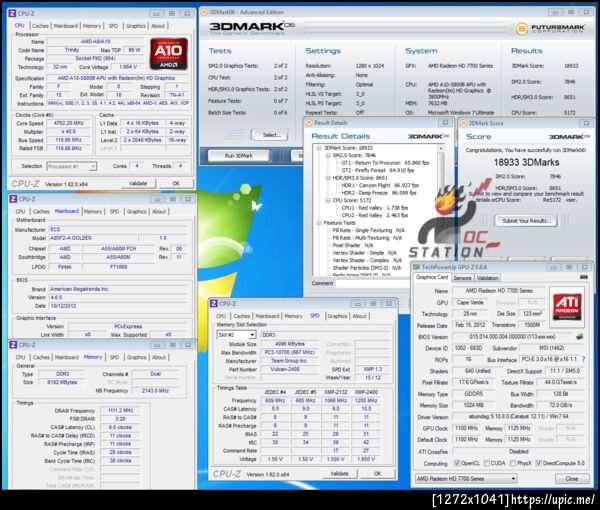The image size is (600, 510).
Task: Collapse the SM2.0 Score: 7846 node
Action: pos(328,156)
